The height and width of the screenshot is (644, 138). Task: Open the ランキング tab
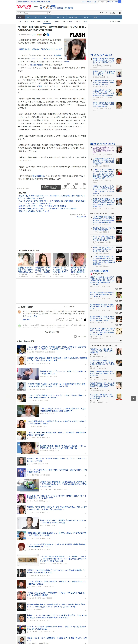86,17
